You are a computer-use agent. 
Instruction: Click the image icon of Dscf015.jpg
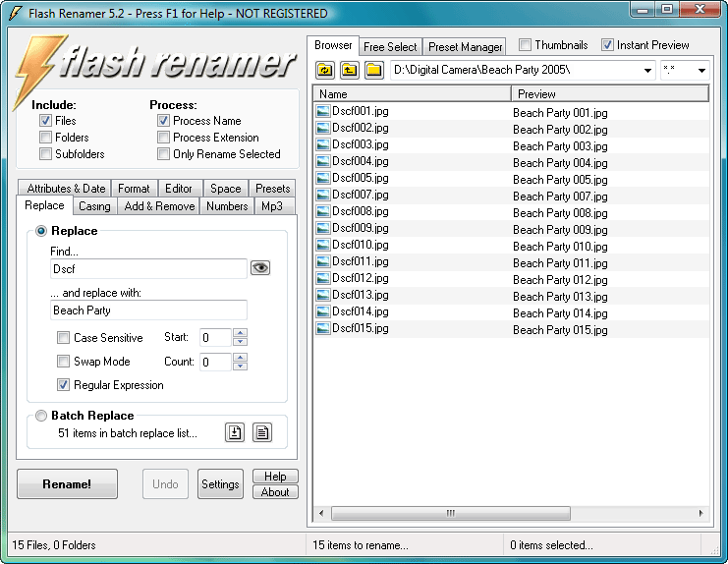[x=322, y=328]
